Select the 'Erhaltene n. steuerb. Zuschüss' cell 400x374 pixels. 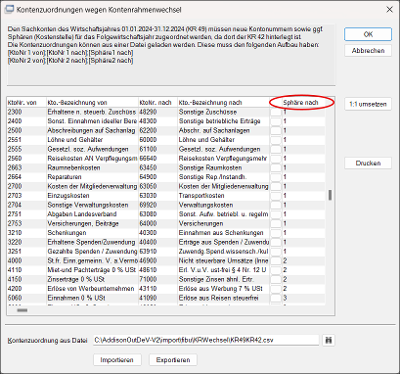click(92, 112)
